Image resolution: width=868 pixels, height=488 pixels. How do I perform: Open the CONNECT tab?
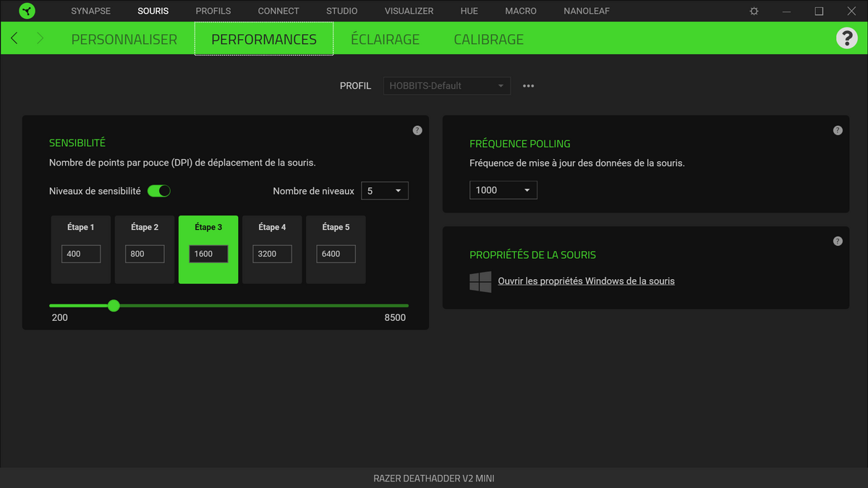click(x=278, y=11)
